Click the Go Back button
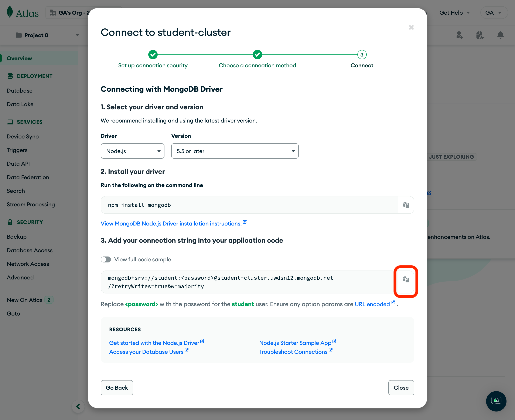Image resolution: width=515 pixels, height=420 pixels. click(117, 388)
